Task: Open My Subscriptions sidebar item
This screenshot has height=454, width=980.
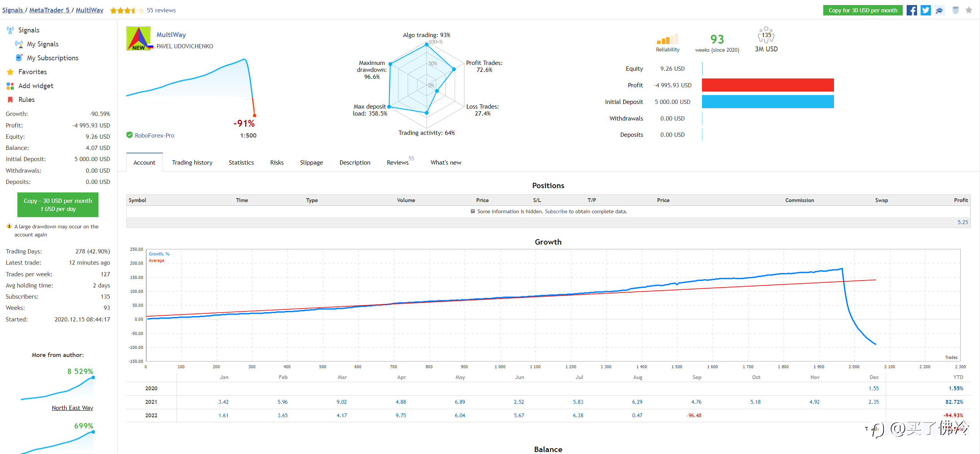Action: 53,58
